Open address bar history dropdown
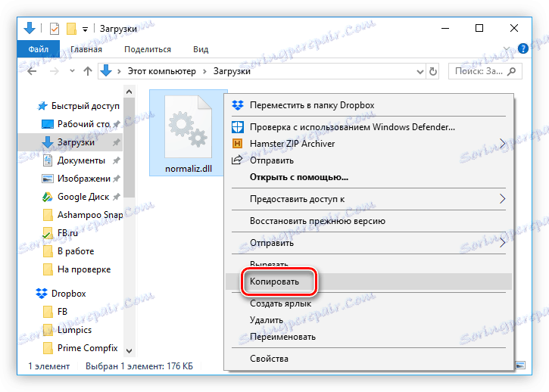 point(420,72)
